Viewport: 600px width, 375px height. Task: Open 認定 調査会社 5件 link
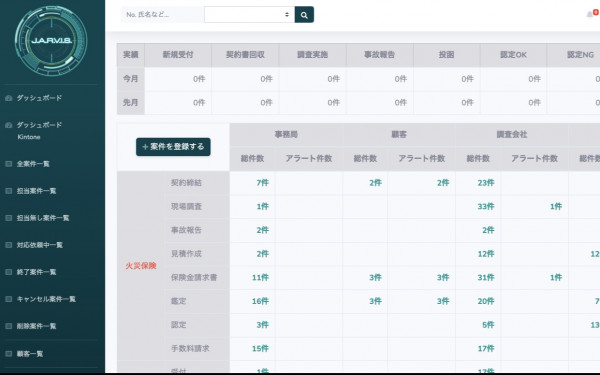(488, 325)
